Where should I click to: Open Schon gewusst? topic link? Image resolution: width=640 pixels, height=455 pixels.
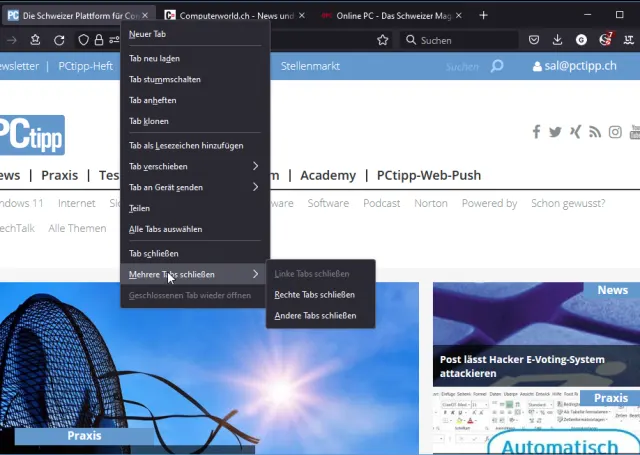tap(568, 203)
